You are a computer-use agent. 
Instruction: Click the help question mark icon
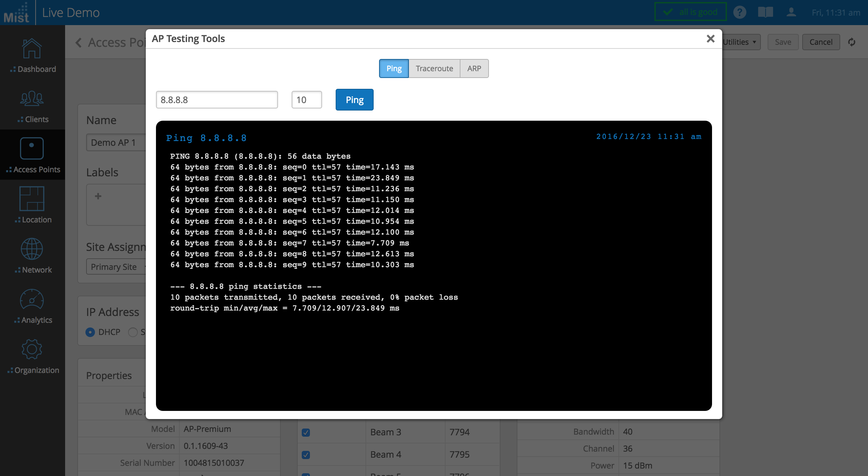[x=739, y=13]
